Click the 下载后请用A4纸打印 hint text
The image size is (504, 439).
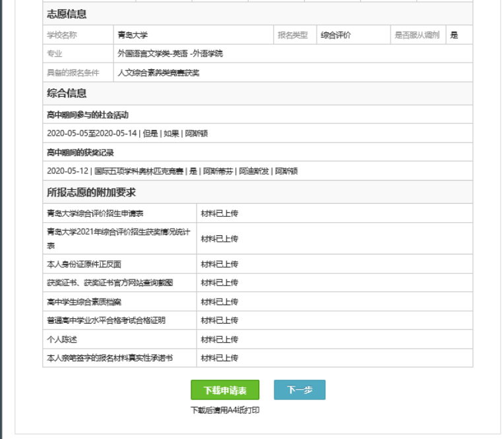click(225, 410)
